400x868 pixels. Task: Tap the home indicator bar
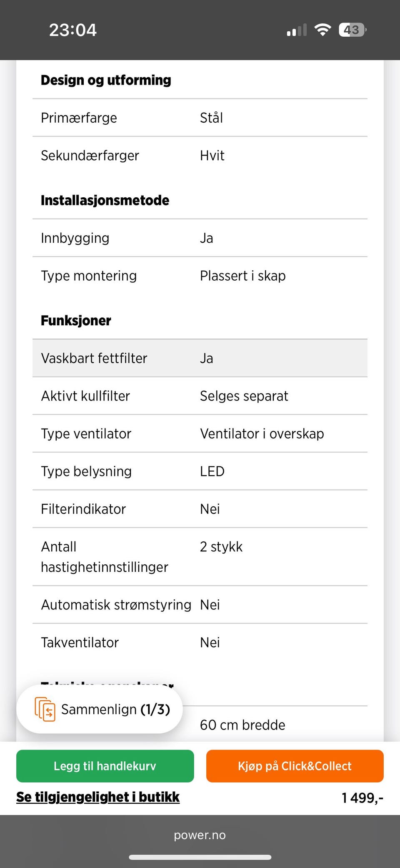point(200,858)
